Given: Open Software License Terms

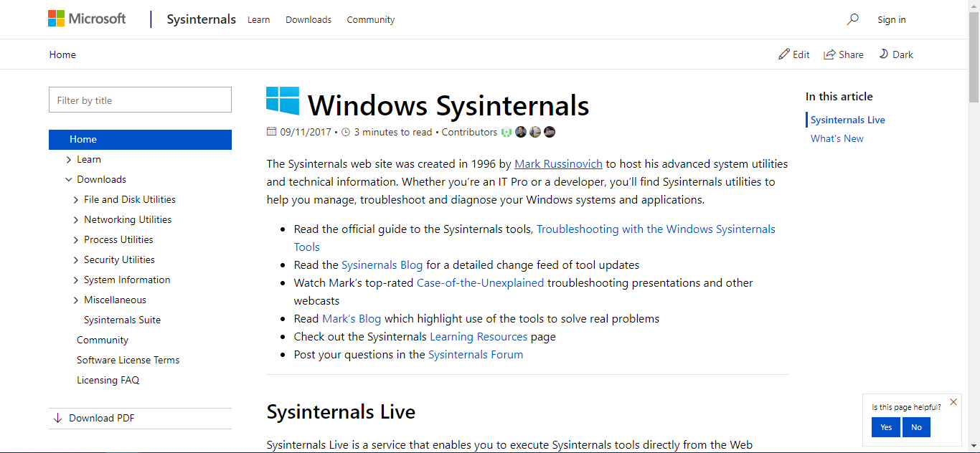Looking at the screenshot, I should coord(128,361).
